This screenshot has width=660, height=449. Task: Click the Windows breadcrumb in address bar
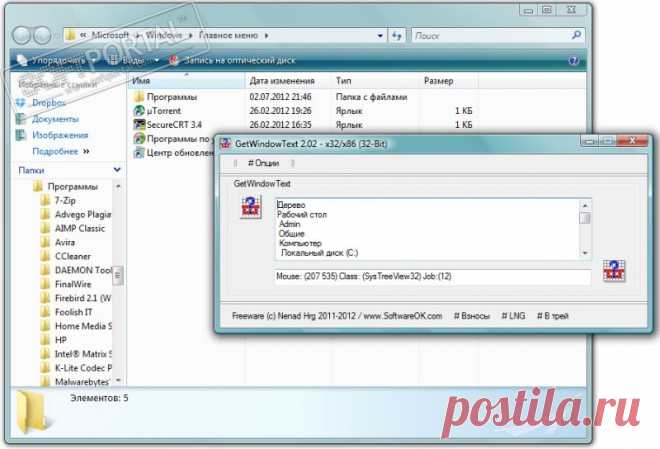164,35
